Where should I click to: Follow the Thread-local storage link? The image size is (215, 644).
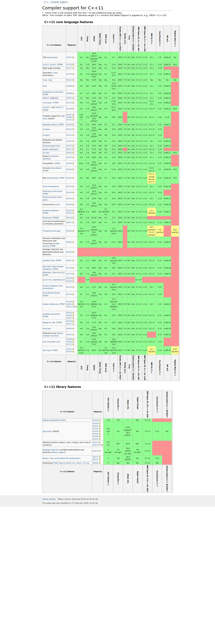(51, 231)
